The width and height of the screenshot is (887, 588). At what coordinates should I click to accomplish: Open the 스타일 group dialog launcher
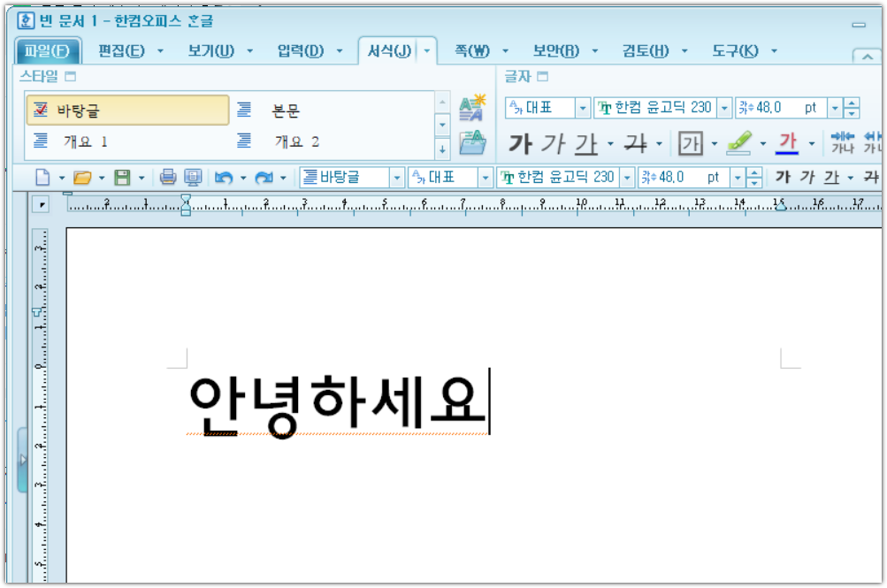point(71,76)
